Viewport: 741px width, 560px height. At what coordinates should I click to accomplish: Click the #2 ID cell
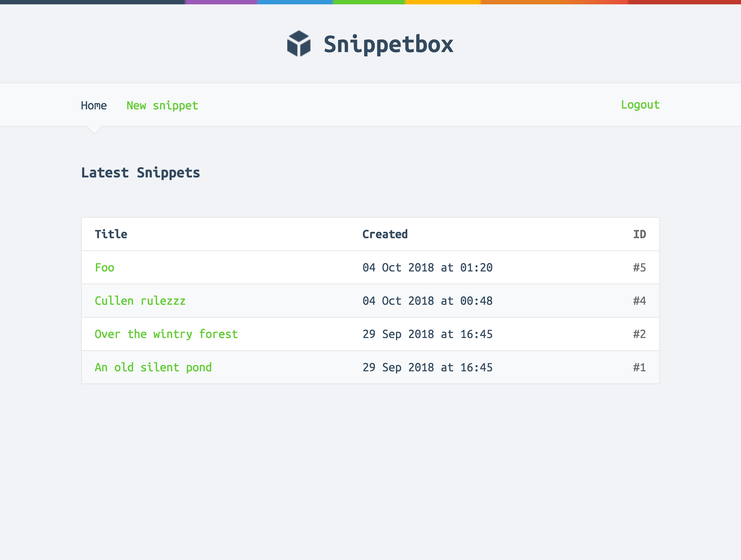[639, 334]
